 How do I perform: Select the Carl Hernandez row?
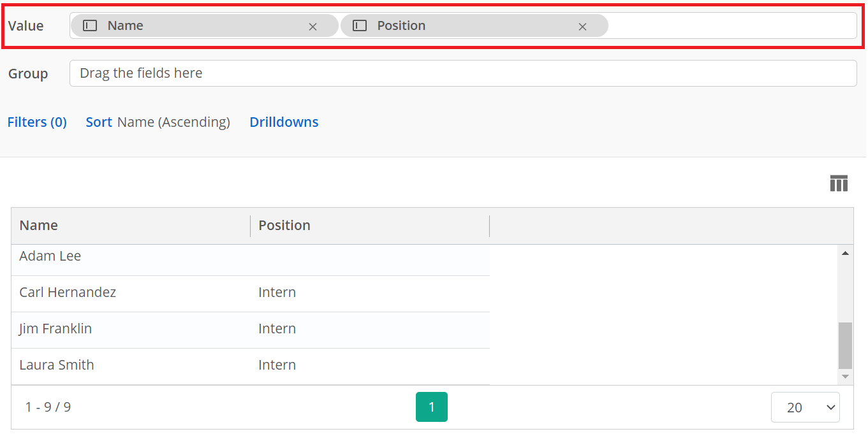pos(68,293)
